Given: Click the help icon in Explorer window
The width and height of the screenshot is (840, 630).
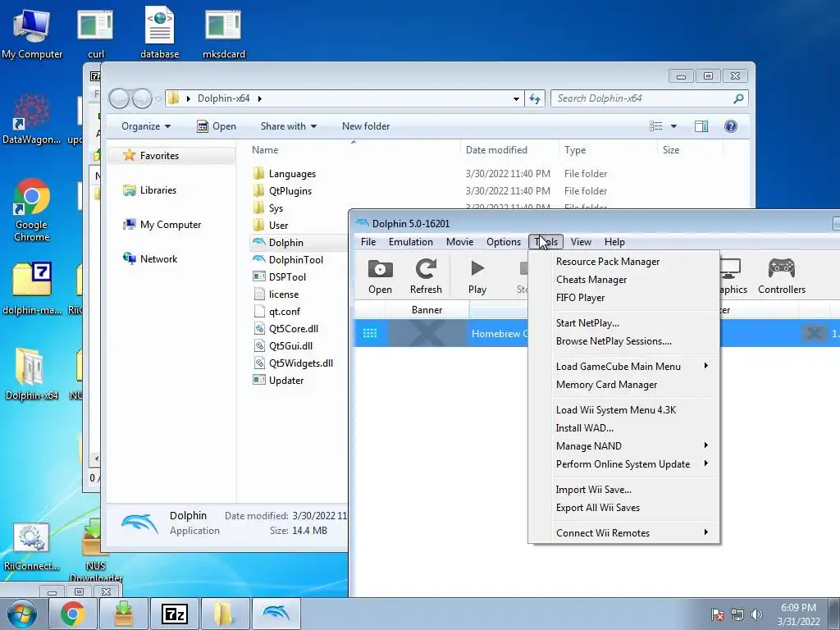Looking at the screenshot, I should [730, 126].
